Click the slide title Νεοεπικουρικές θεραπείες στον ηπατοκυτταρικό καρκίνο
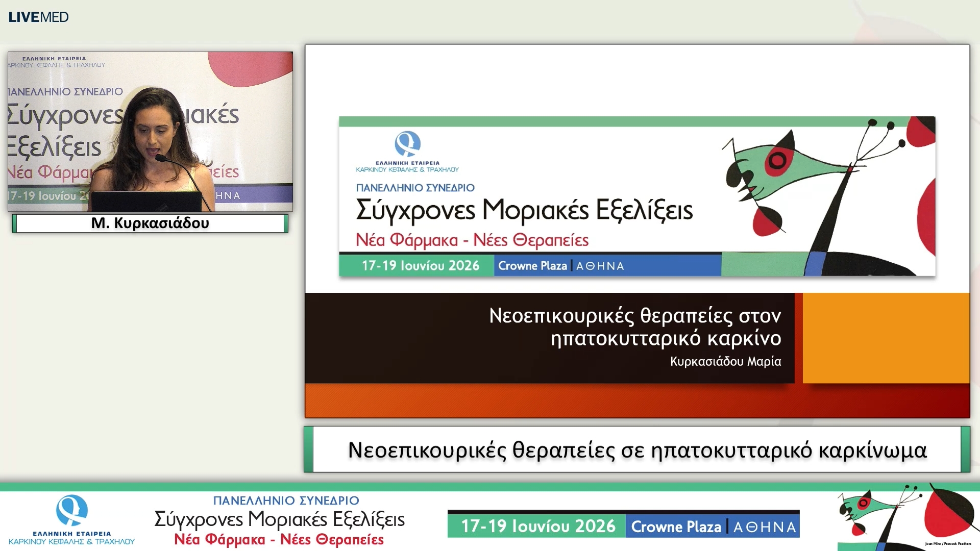Image resolution: width=980 pixels, height=551 pixels. tap(635, 327)
